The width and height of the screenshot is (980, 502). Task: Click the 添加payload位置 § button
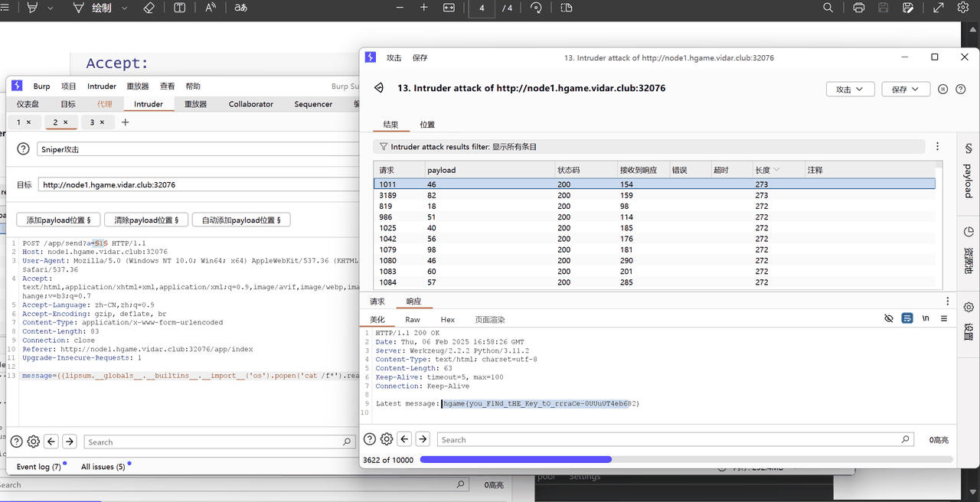[58, 220]
